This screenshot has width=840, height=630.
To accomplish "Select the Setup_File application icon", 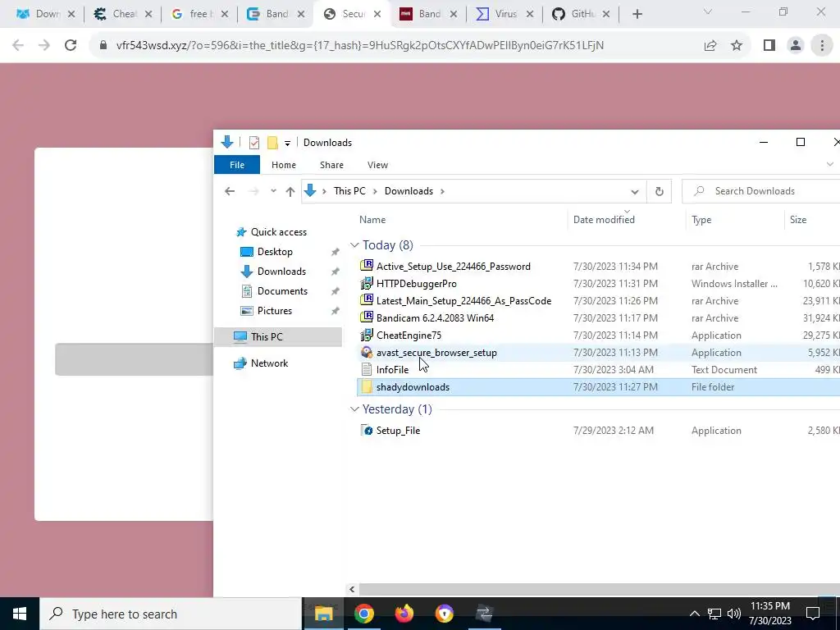I will coord(367,430).
